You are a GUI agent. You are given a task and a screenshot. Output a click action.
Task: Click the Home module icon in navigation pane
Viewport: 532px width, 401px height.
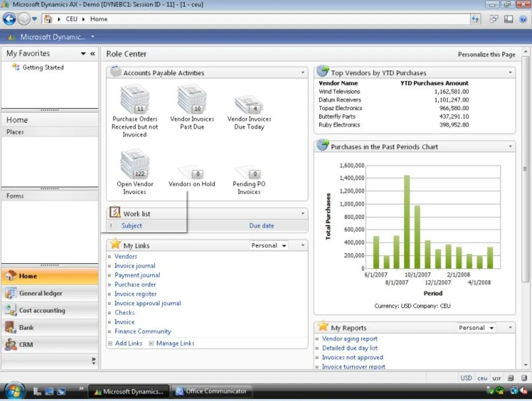11,275
